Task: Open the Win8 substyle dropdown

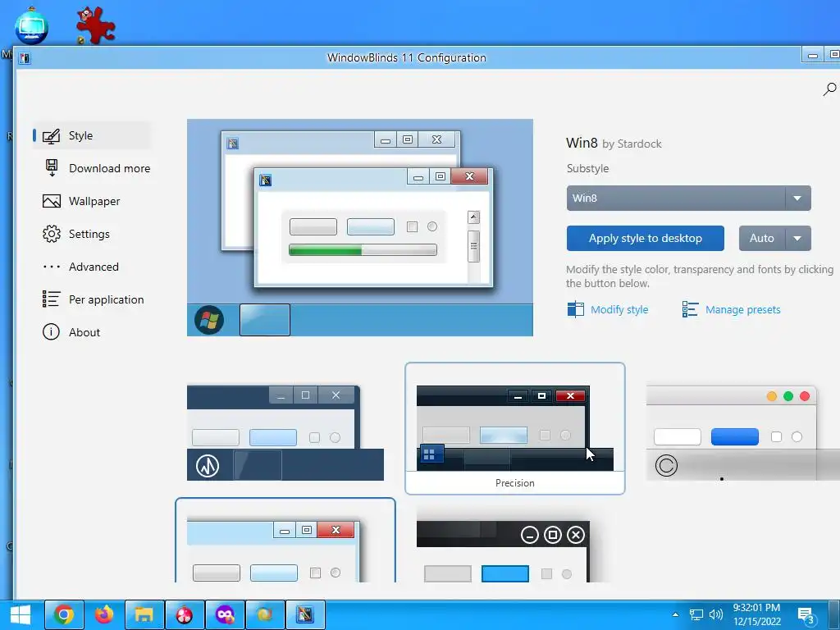Action: pos(688,199)
